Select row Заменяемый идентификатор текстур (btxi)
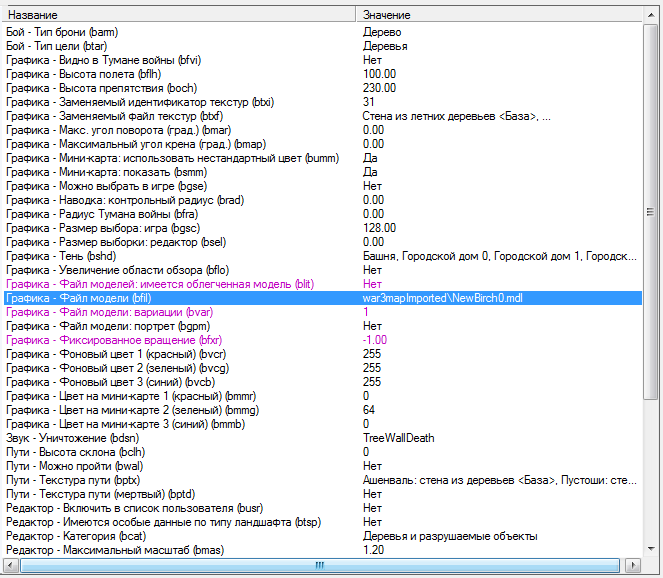This screenshot has width=663, height=578. 323,102
